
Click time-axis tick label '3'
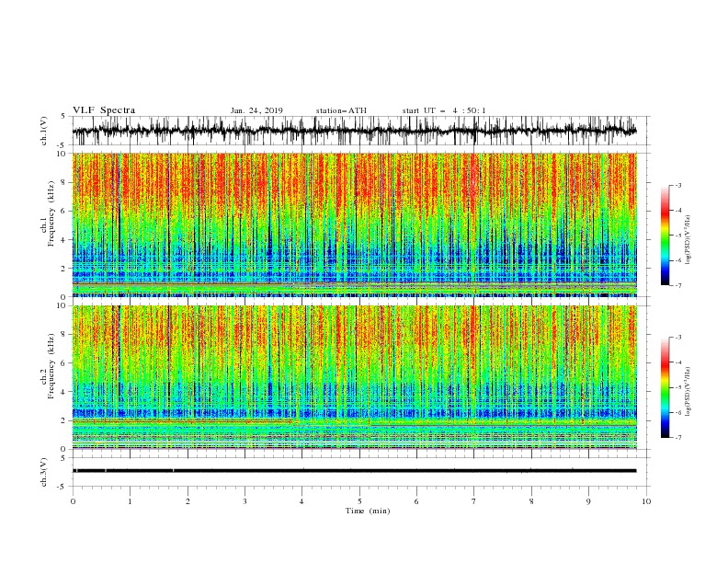[245, 501]
